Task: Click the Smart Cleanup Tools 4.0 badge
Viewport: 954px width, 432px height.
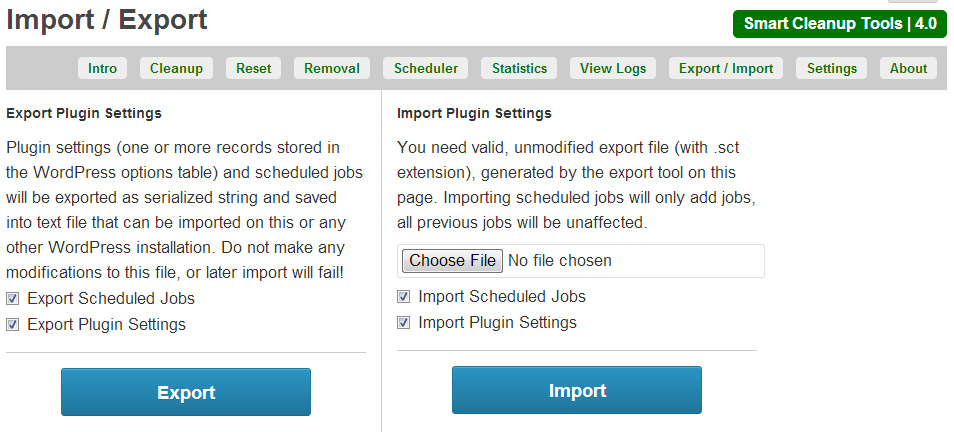Action: (839, 24)
